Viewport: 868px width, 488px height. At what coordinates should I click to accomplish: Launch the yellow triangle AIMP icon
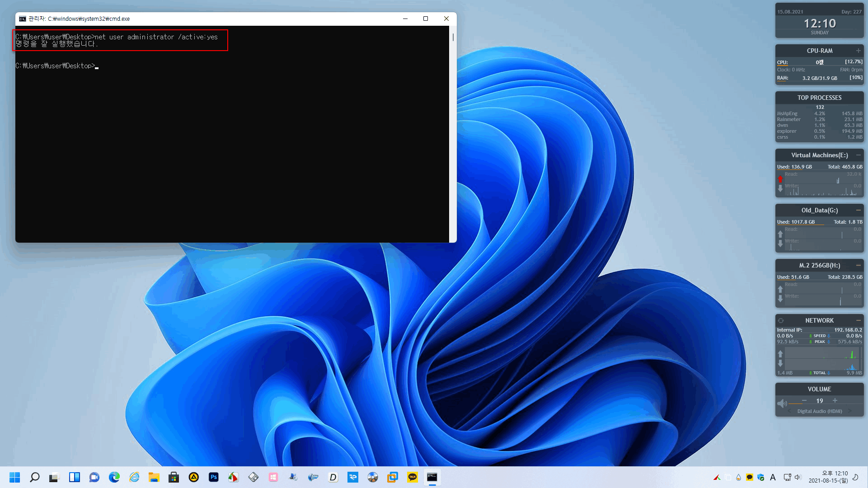click(x=194, y=477)
